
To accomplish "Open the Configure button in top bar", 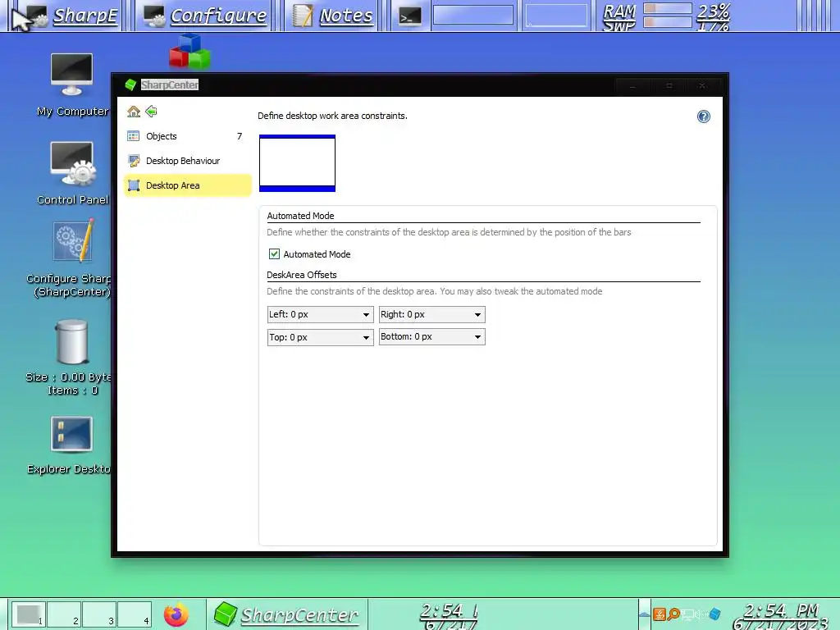I will (204, 16).
